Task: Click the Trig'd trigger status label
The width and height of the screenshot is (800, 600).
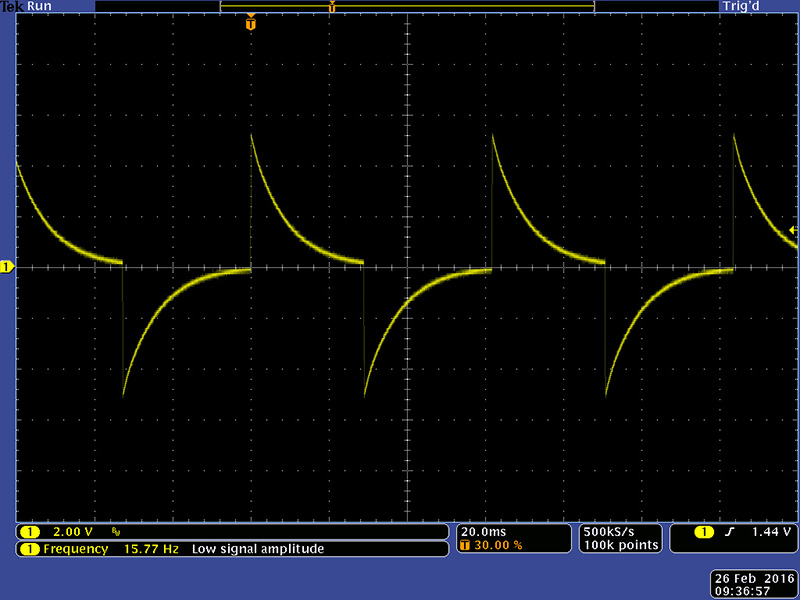Action: coord(741,6)
